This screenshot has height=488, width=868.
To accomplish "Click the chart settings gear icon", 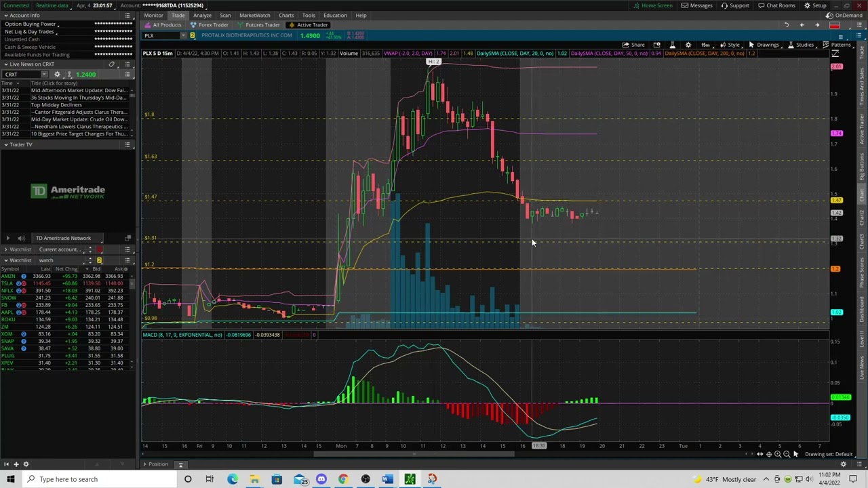I will coord(688,45).
